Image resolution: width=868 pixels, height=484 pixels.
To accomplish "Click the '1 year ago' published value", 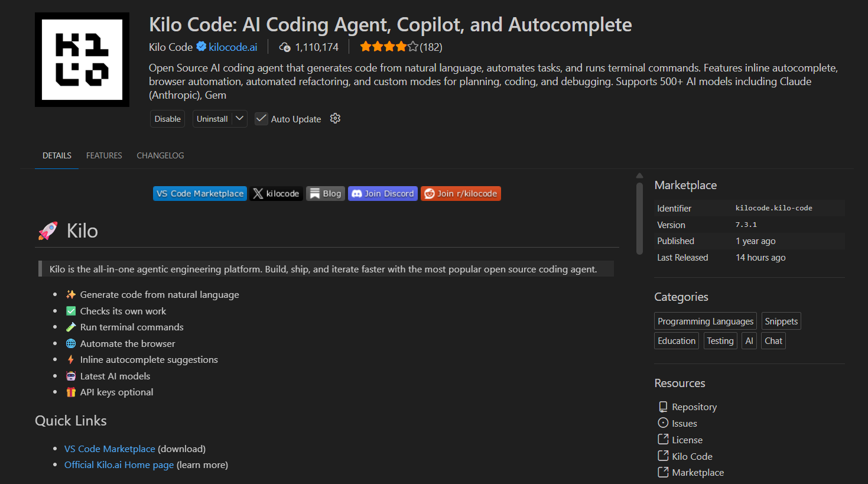I will point(755,241).
